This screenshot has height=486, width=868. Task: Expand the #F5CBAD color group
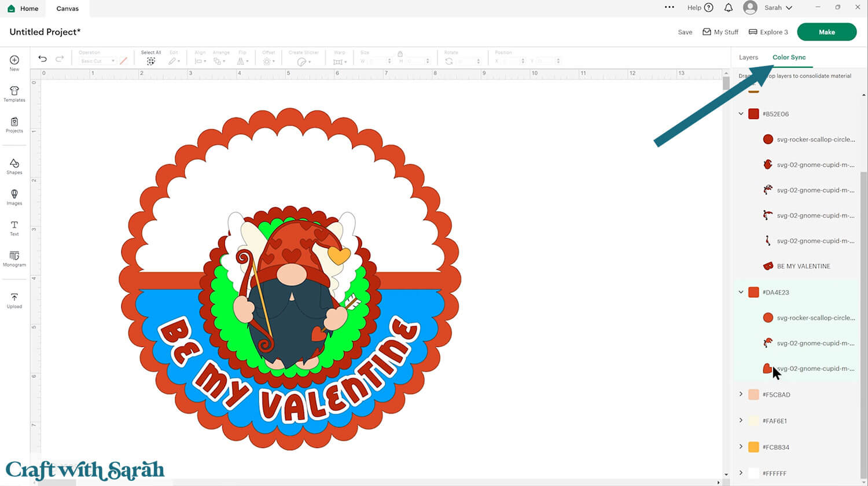[x=741, y=395]
